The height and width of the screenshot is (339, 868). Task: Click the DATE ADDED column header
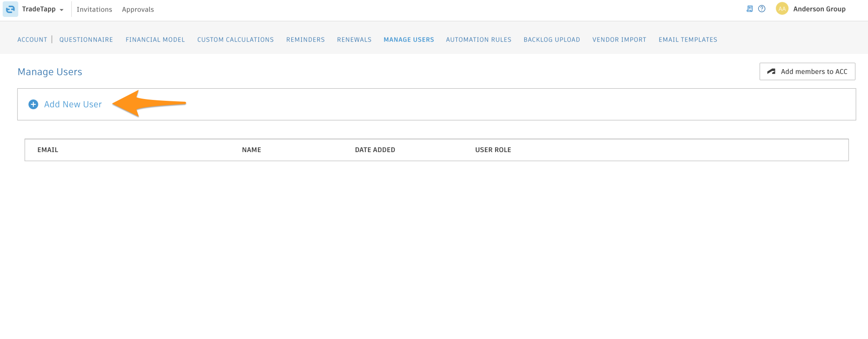[375, 150]
